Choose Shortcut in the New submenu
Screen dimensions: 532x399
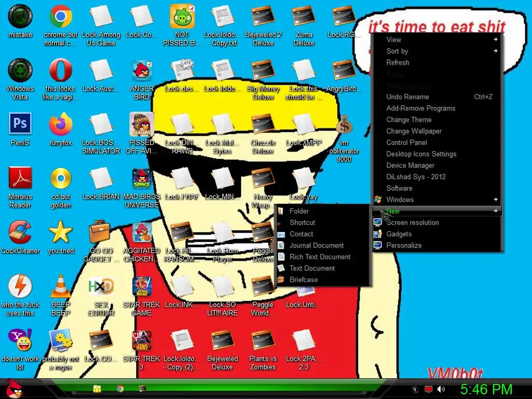click(x=322, y=222)
